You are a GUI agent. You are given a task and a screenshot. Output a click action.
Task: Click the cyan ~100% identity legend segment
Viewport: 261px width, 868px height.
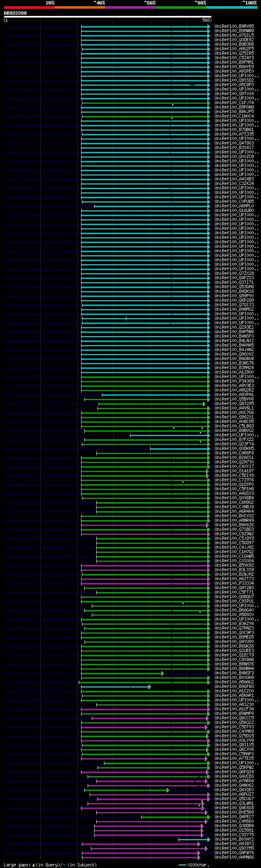[232, 7]
